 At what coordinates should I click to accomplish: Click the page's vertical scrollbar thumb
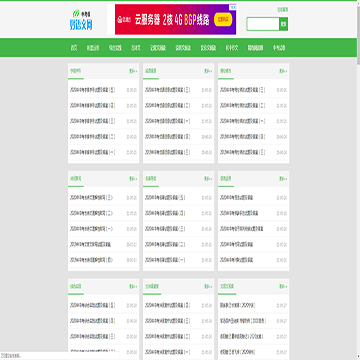pyautogui.click(x=358, y=33)
